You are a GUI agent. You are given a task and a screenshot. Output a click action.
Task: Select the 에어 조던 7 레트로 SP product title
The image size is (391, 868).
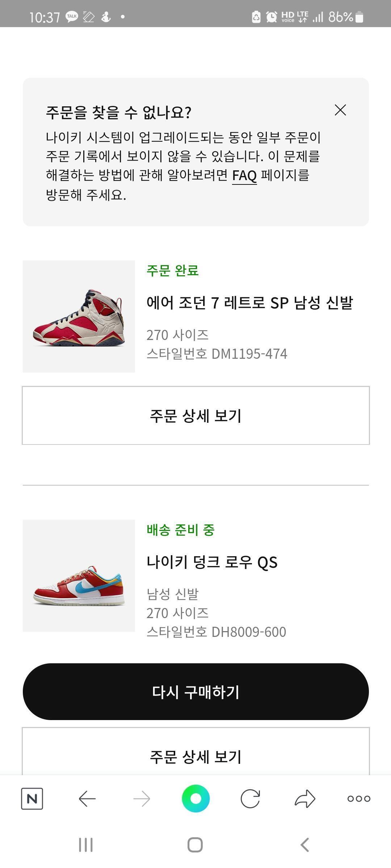[x=249, y=303]
